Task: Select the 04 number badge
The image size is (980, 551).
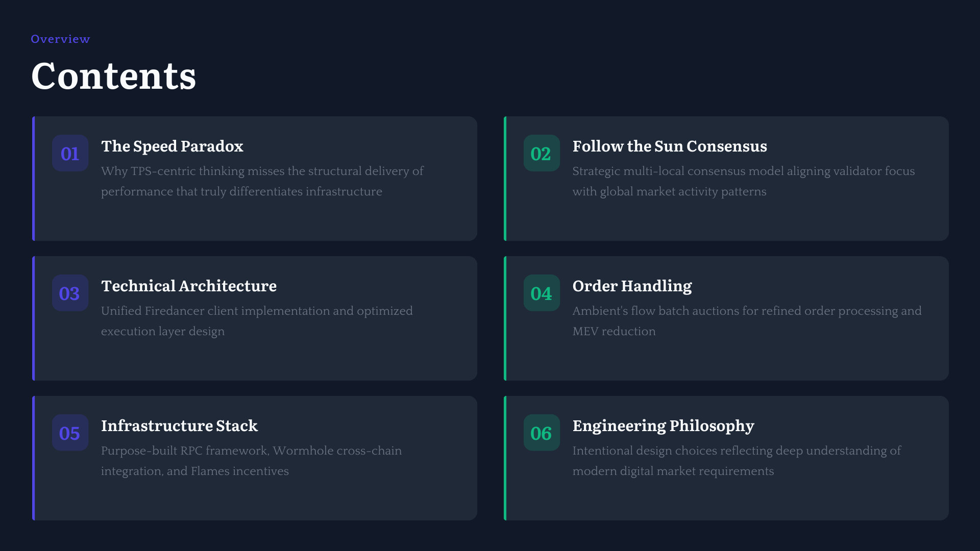Action: [x=541, y=293]
